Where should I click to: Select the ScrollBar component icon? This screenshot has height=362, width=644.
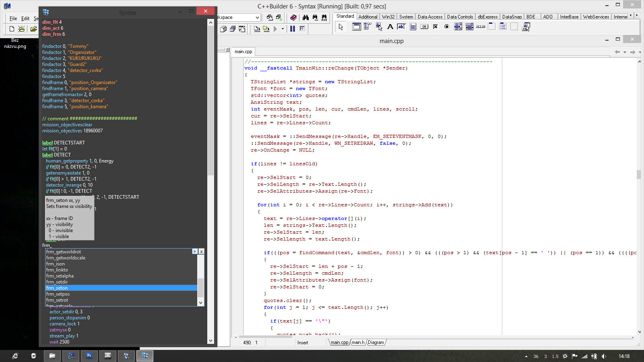pyautogui.click(x=481, y=27)
